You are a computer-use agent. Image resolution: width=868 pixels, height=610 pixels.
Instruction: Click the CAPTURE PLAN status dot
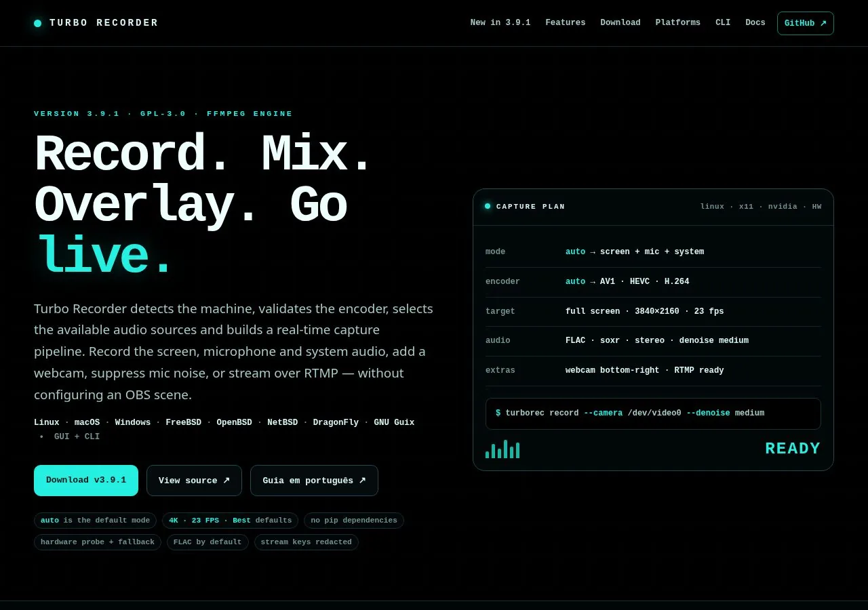point(488,206)
